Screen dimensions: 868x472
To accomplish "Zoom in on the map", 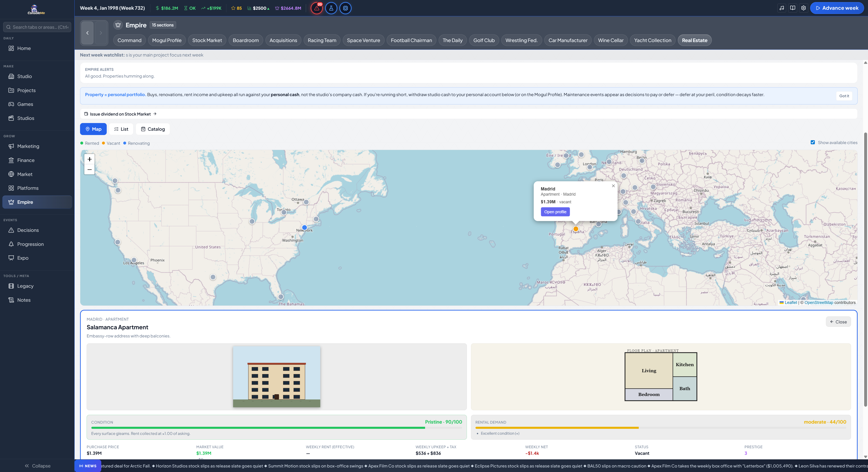I will (89, 159).
